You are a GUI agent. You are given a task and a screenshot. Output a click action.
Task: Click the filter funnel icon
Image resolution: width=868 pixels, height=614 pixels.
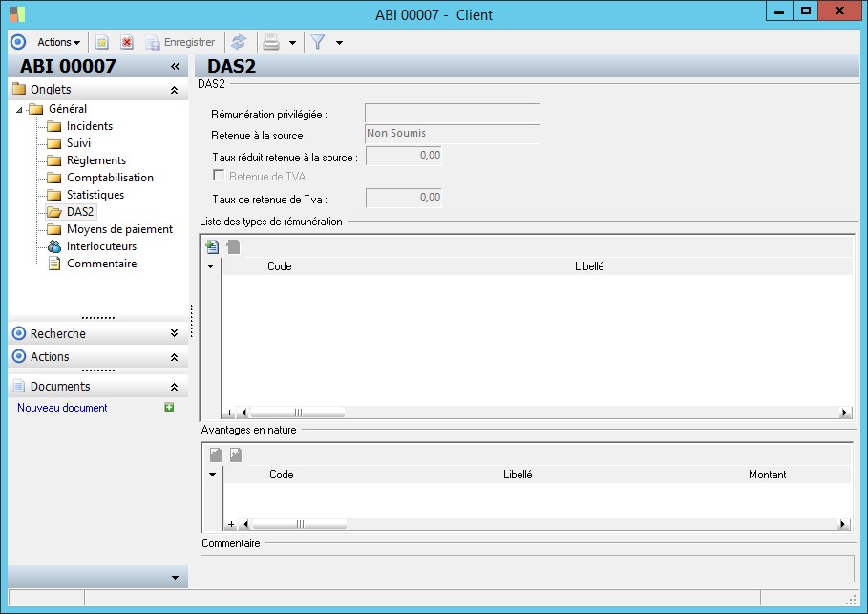pos(318,42)
